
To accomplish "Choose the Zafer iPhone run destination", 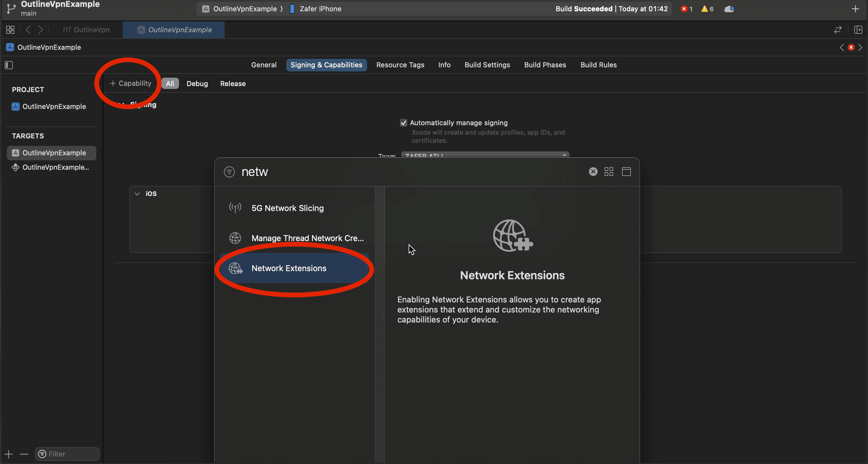I will pyautogui.click(x=316, y=9).
